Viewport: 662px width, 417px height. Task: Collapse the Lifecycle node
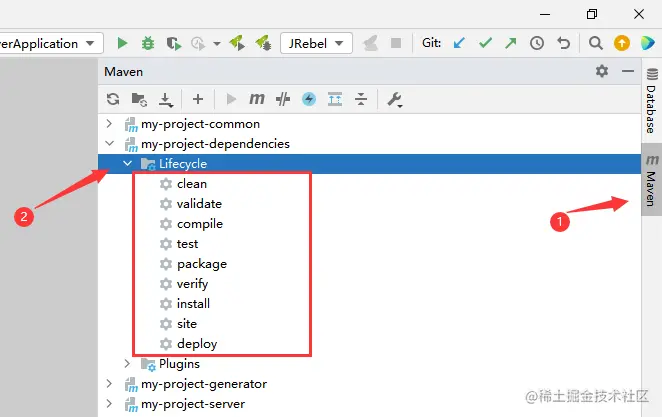coord(127,163)
